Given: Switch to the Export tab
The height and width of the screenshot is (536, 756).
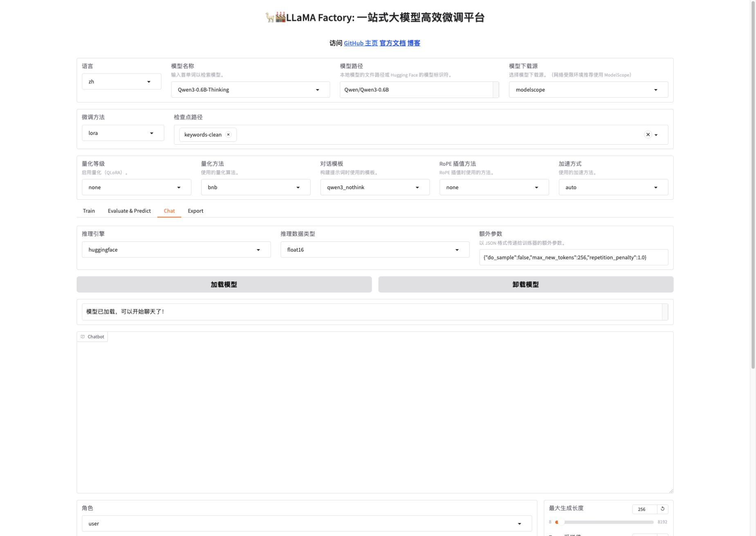Looking at the screenshot, I should pos(195,211).
